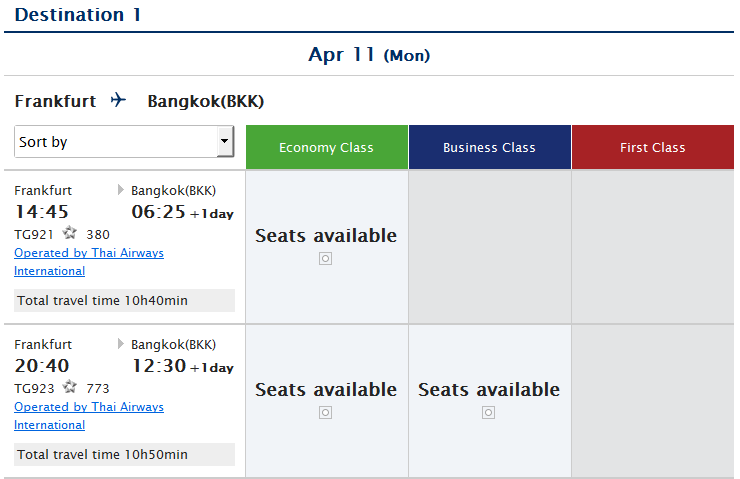Click the Star Alliance icon beside TG921

tap(70, 234)
